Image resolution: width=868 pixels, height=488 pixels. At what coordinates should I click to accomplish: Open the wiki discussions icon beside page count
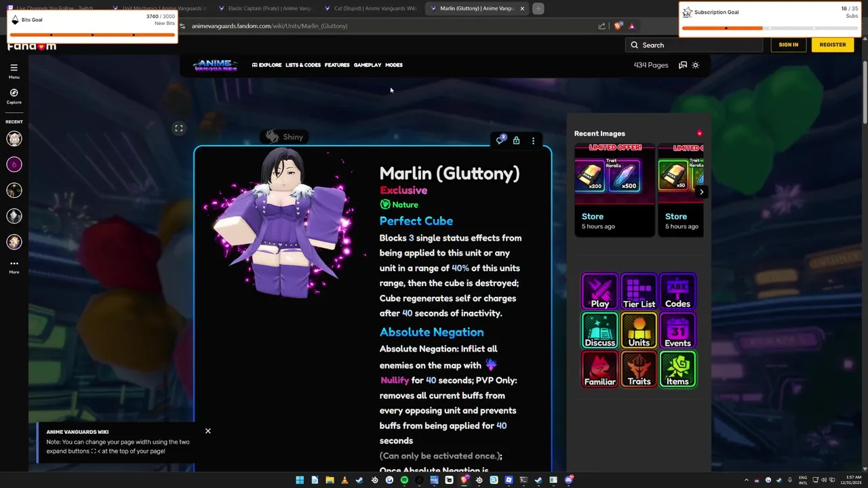click(683, 65)
